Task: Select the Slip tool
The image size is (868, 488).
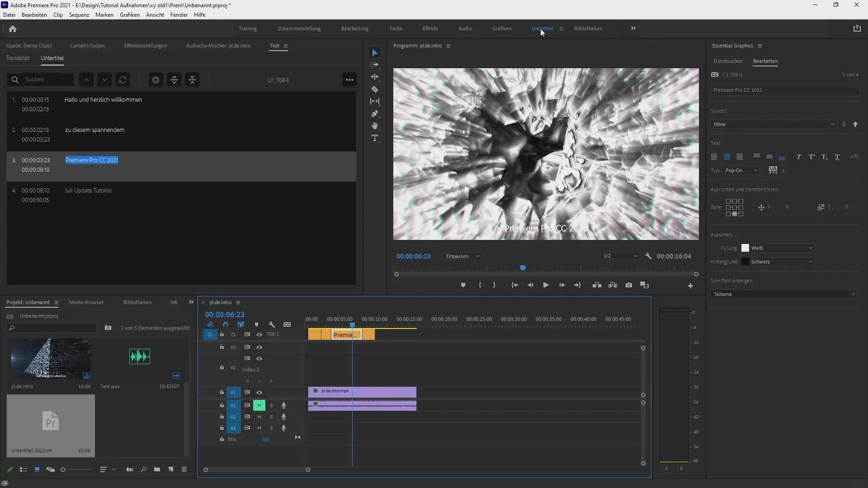Action: (375, 102)
